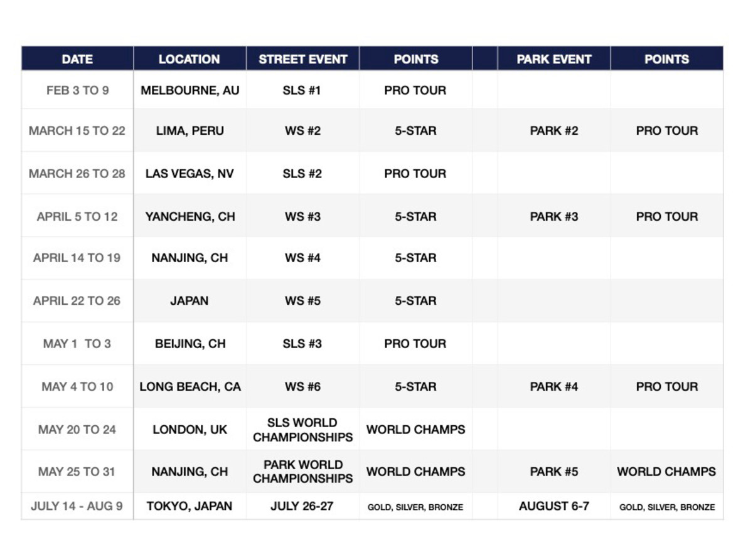This screenshot has height=560, width=753.
Task: Click the LONG BEACH, CA cell
Action: pos(190,386)
